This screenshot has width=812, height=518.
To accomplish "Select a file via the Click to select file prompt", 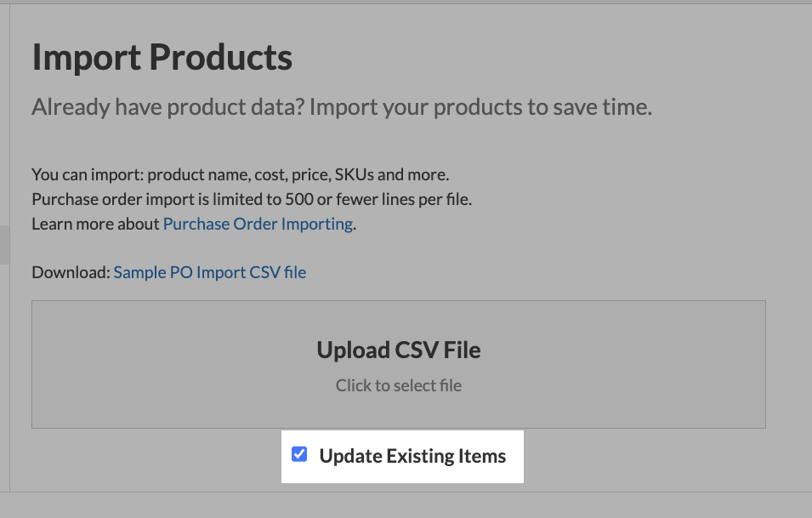I will coord(398,384).
